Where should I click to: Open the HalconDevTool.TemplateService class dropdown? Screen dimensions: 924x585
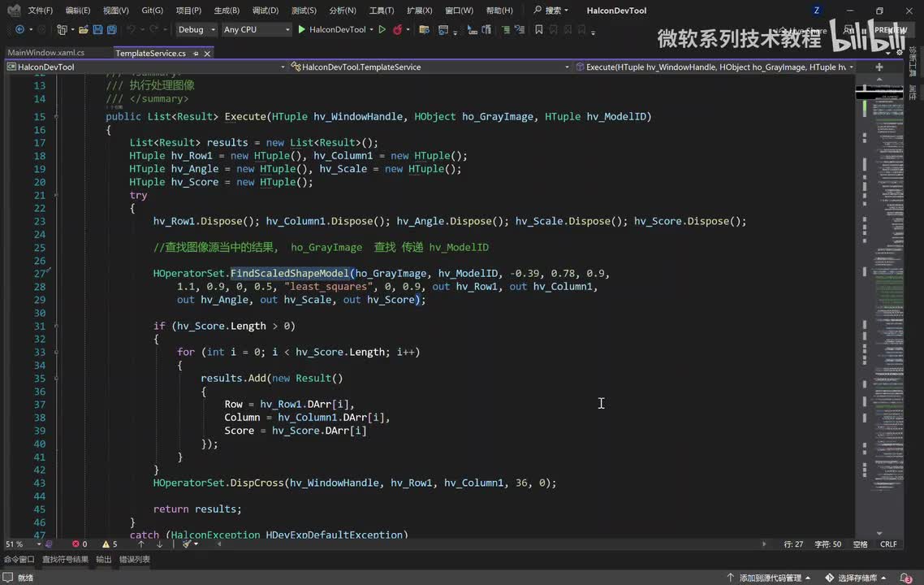pos(430,67)
